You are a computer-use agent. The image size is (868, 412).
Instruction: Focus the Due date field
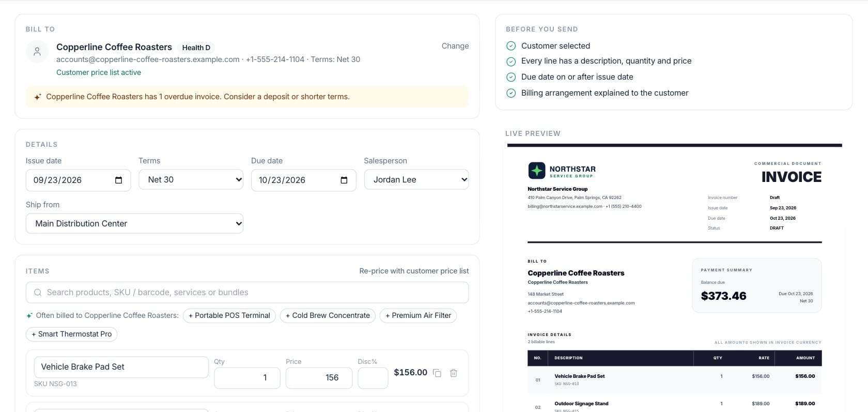[304, 180]
